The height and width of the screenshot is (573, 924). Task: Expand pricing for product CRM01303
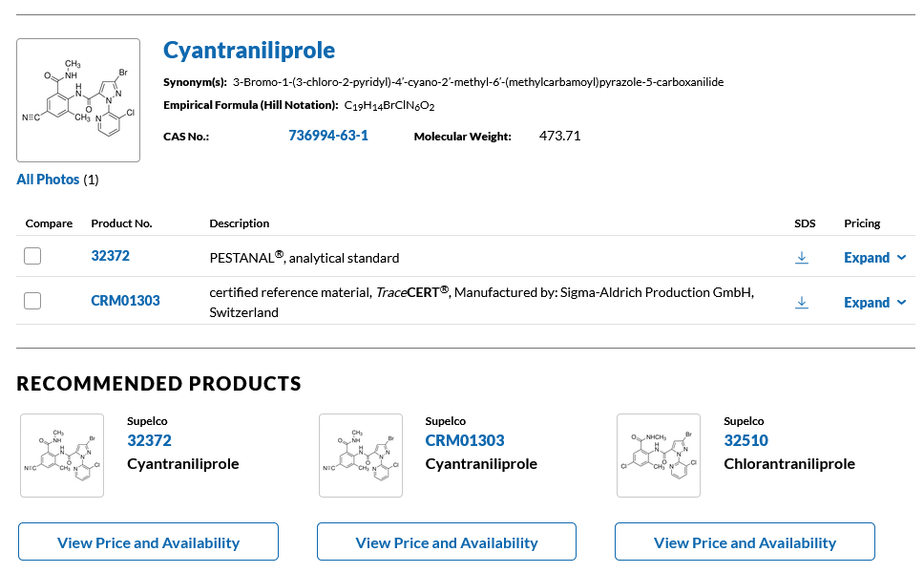(874, 303)
